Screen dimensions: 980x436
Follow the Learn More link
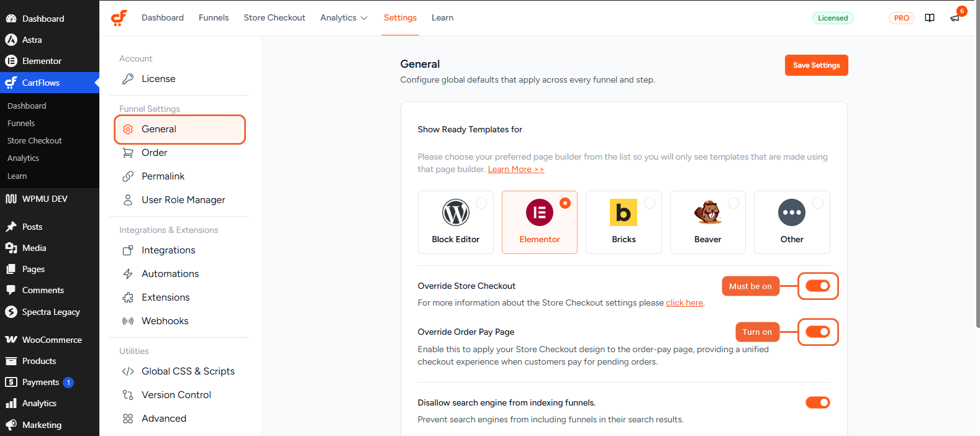(516, 170)
